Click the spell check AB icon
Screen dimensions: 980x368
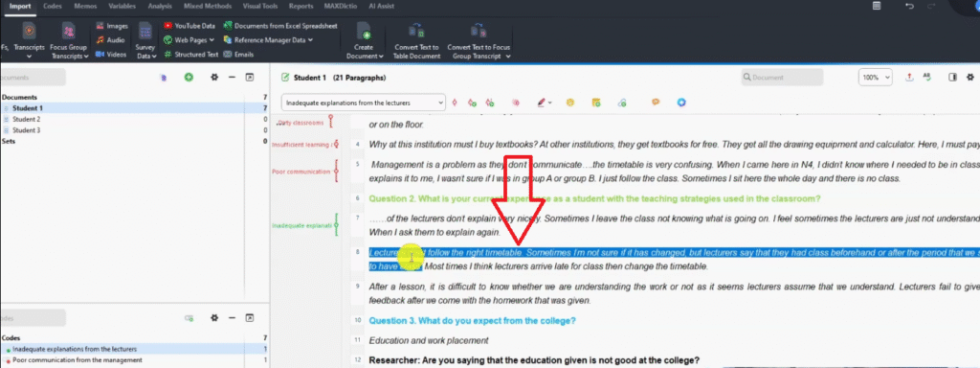pos(926,77)
